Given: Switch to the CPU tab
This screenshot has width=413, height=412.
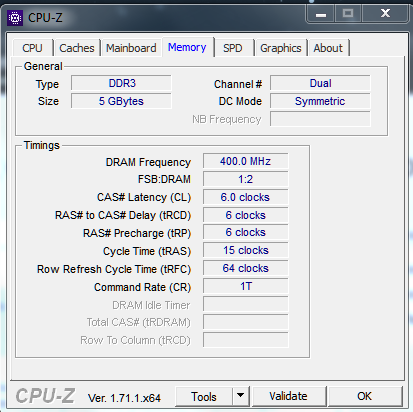Looking at the screenshot, I should point(33,48).
